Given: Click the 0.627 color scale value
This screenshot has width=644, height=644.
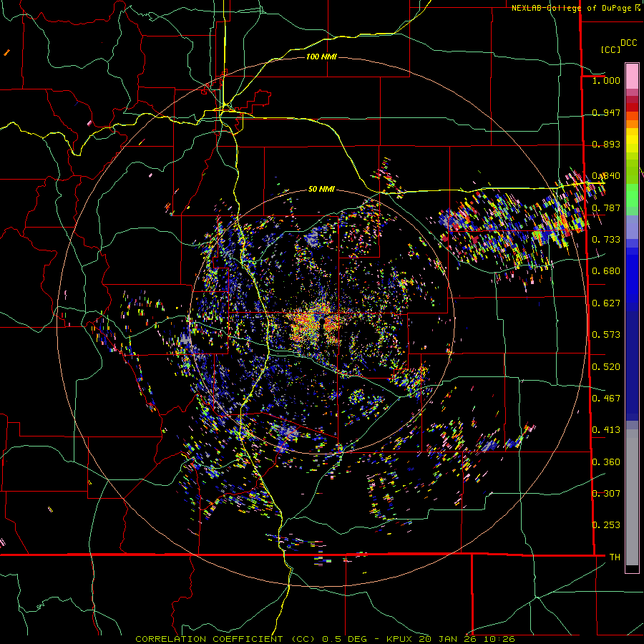Looking at the screenshot, I should 606,303.
